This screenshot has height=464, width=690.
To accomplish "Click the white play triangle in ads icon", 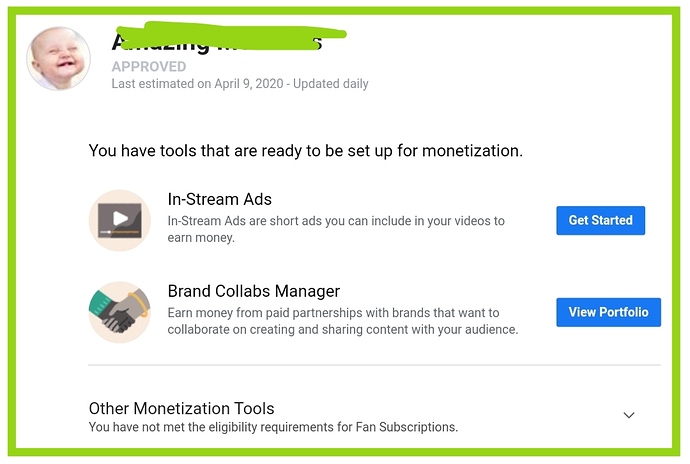I will point(120,218).
